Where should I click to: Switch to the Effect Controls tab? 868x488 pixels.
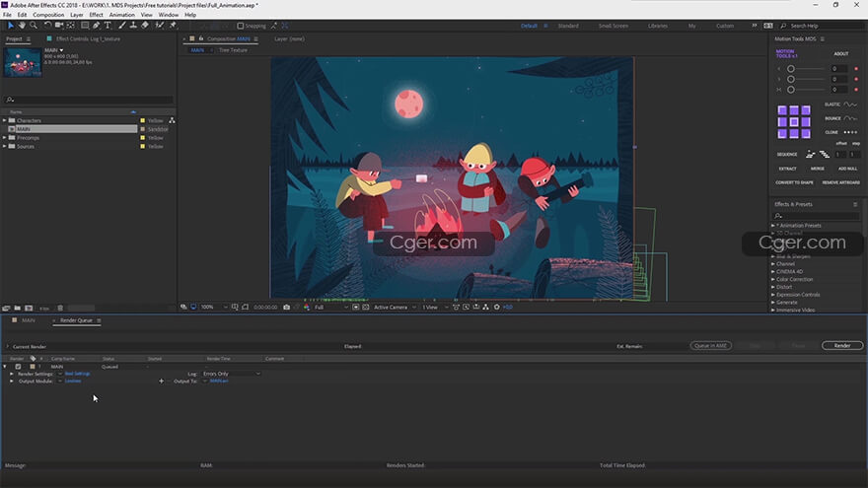point(88,38)
